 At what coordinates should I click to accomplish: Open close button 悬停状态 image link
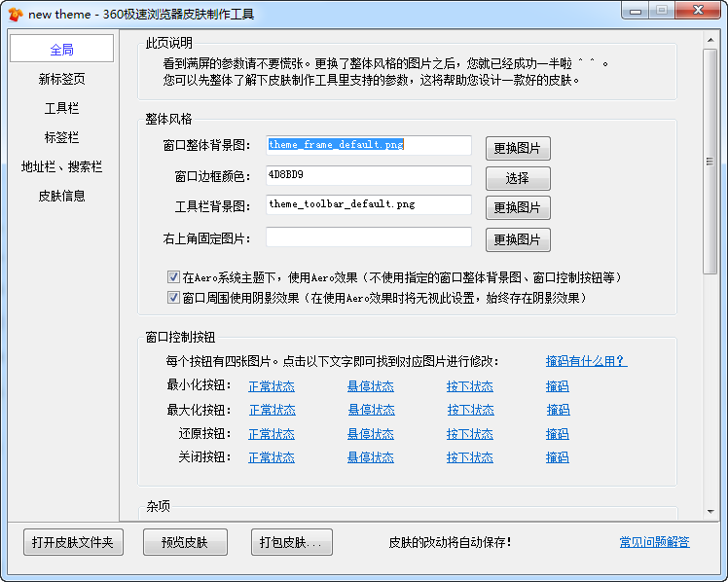pyautogui.click(x=371, y=457)
